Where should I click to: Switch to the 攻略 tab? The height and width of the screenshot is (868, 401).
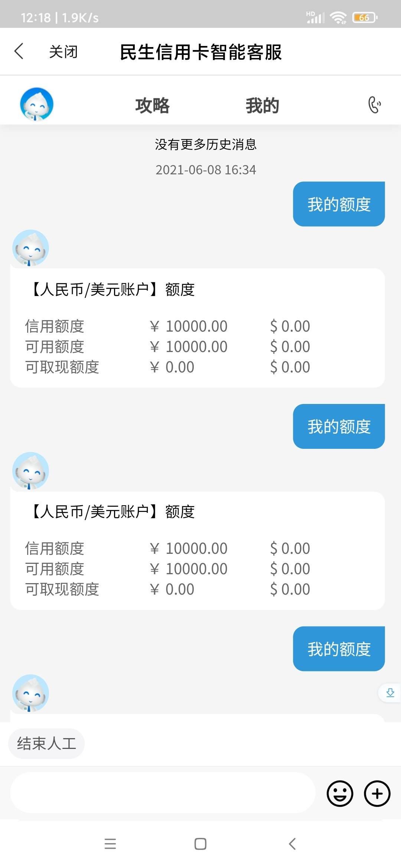pyautogui.click(x=152, y=105)
